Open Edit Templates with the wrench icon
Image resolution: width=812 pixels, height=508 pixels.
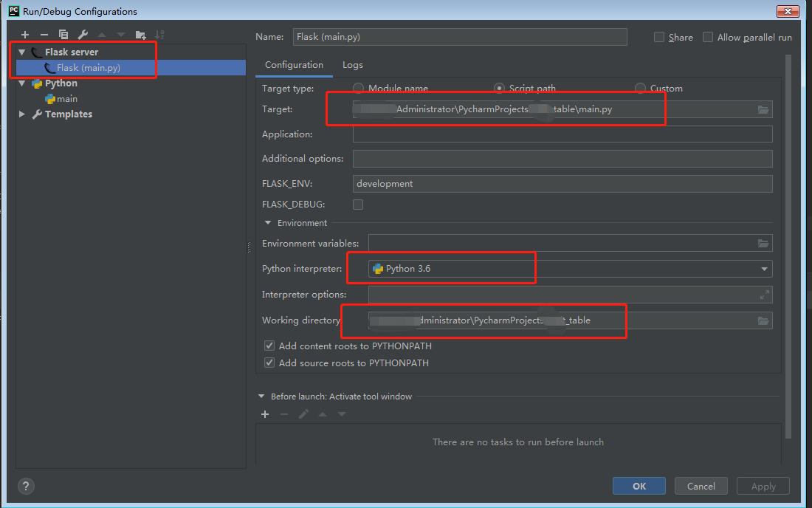coord(83,34)
